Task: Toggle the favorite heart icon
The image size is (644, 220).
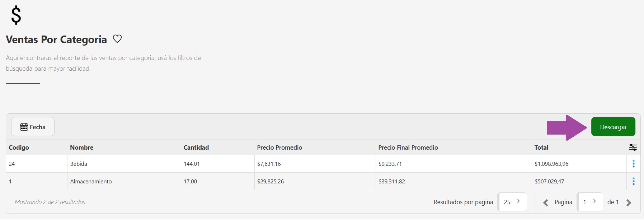Action: point(117,39)
